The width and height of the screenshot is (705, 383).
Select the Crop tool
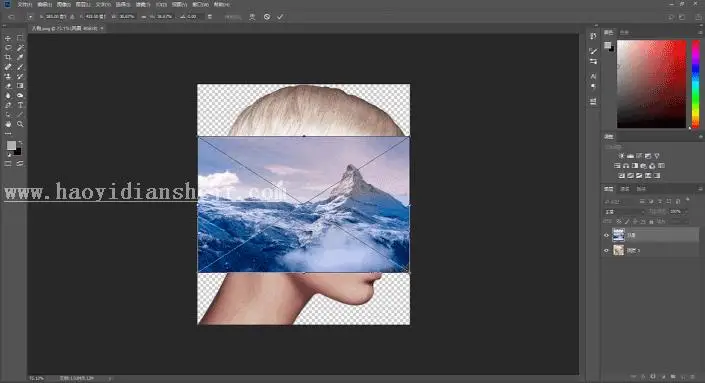(8, 57)
